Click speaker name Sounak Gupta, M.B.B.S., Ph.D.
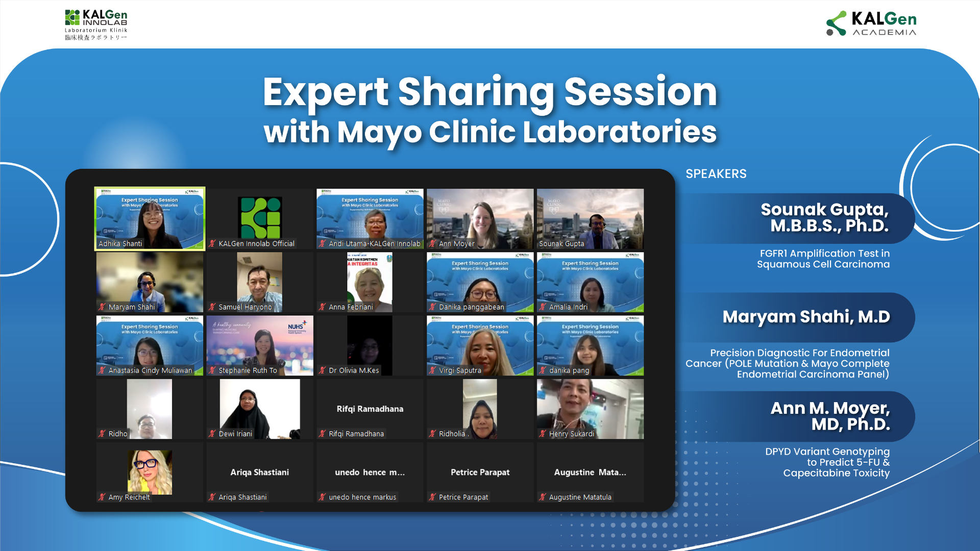The image size is (980, 551). tap(825, 217)
